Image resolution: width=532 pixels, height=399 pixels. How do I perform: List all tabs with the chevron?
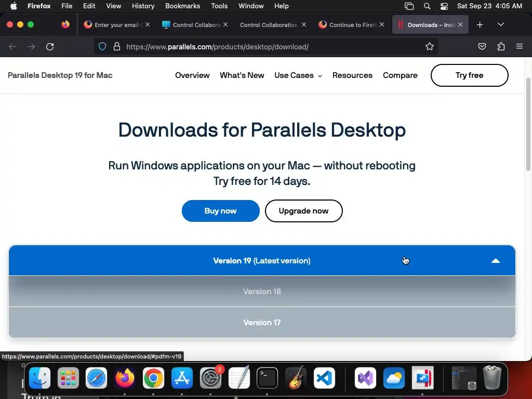[500, 24]
